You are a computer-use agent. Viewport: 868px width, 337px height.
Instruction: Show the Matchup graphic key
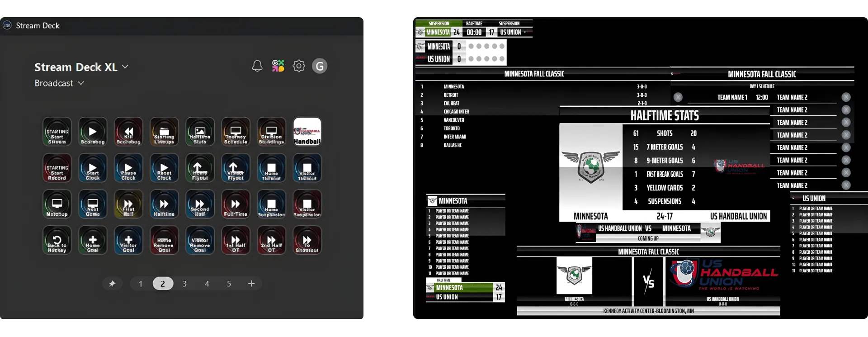(57, 204)
